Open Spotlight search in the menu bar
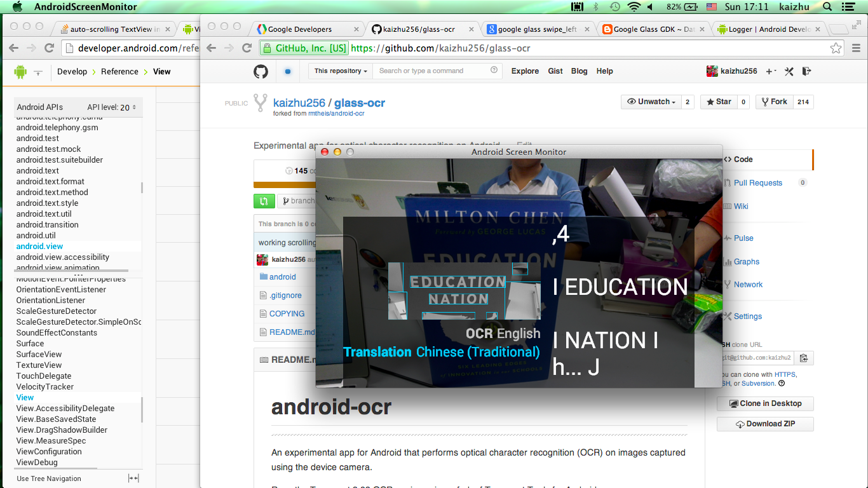868x488 pixels. (x=827, y=7)
